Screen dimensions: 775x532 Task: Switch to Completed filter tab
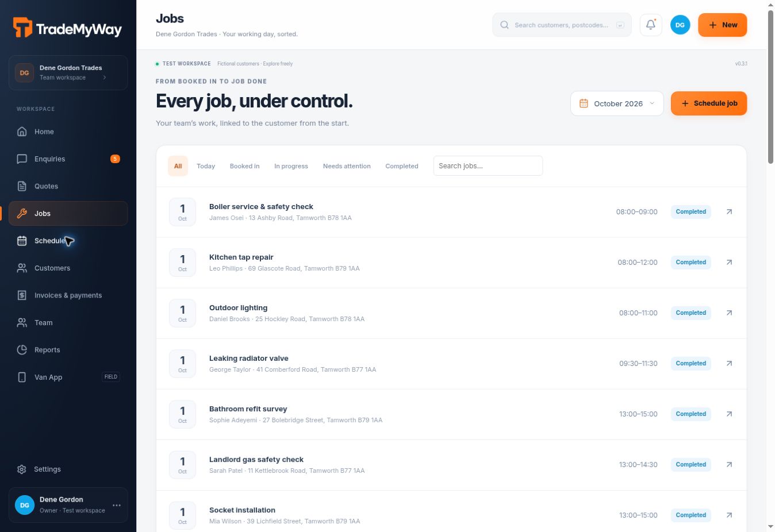(402, 166)
